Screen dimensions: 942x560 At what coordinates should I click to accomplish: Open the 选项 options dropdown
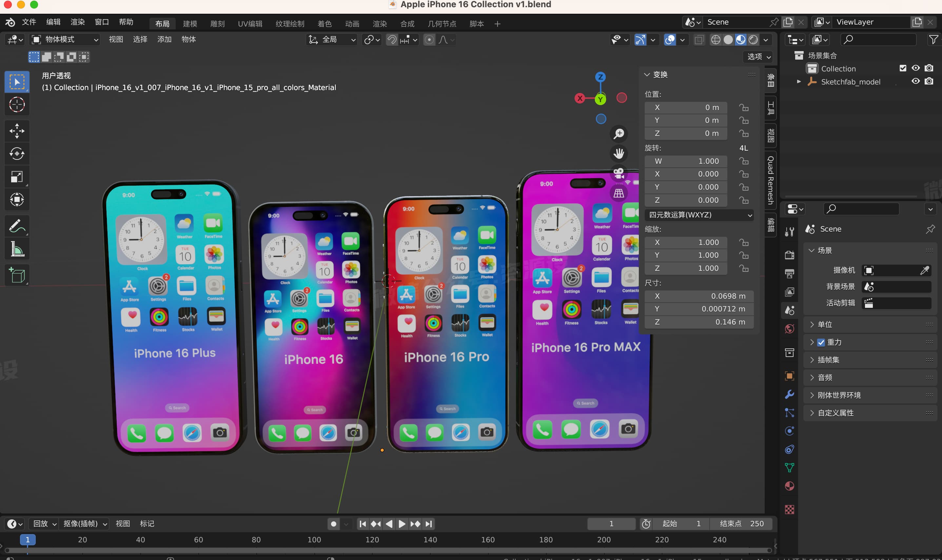[758, 57]
